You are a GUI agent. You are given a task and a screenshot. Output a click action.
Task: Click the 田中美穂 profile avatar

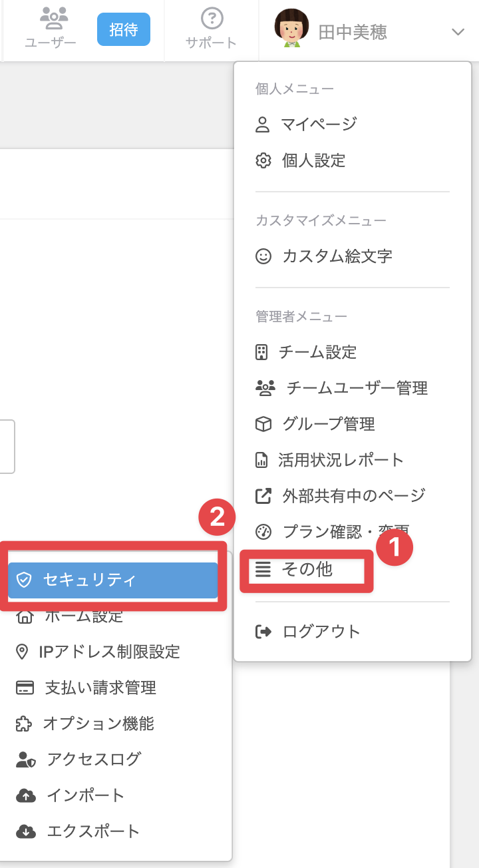click(x=291, y=28)
